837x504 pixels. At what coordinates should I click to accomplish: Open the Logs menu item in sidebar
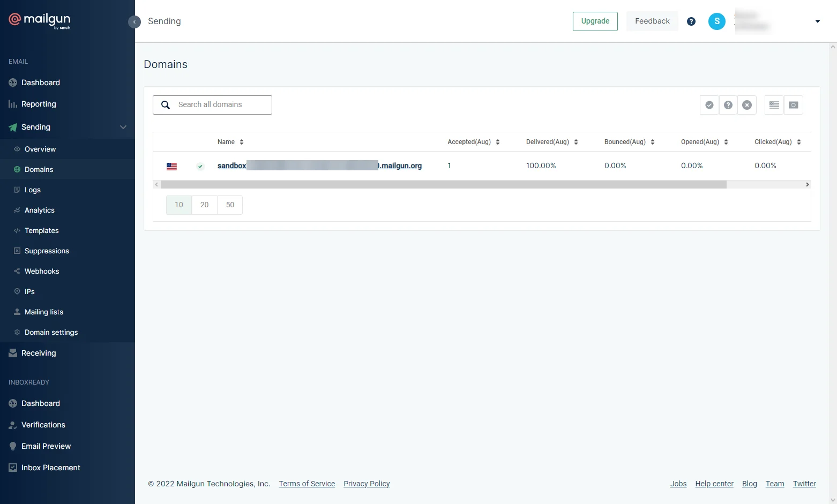(32, 190)
